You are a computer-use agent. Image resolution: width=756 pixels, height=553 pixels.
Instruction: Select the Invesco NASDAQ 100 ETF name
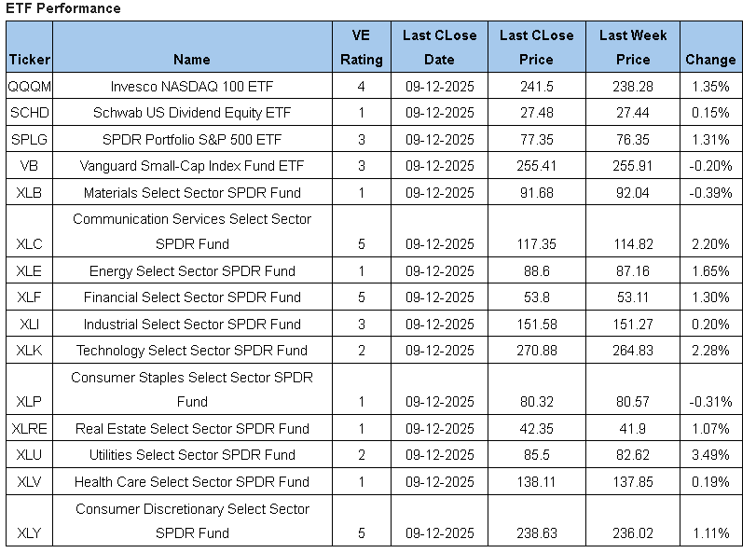[x=192, y=87]
